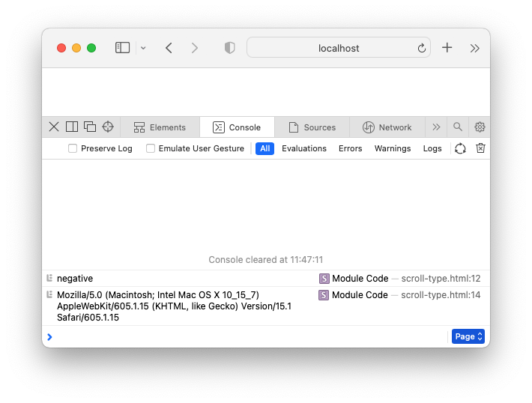The width and height of the screenshot is (532, 403).
Task: Enable Preserve Log checkbox
Action: pyautogui.click(x=73, y=148)
